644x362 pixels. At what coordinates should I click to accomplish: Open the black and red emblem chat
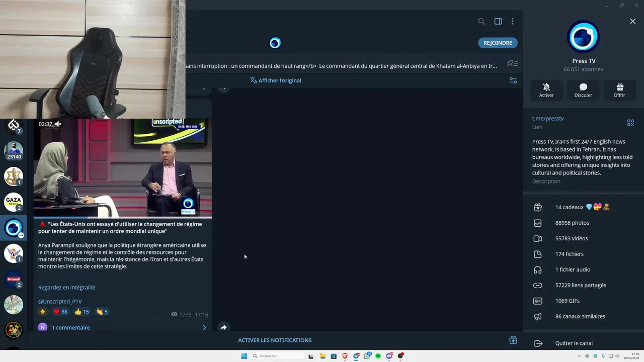(x=14, y=330)
